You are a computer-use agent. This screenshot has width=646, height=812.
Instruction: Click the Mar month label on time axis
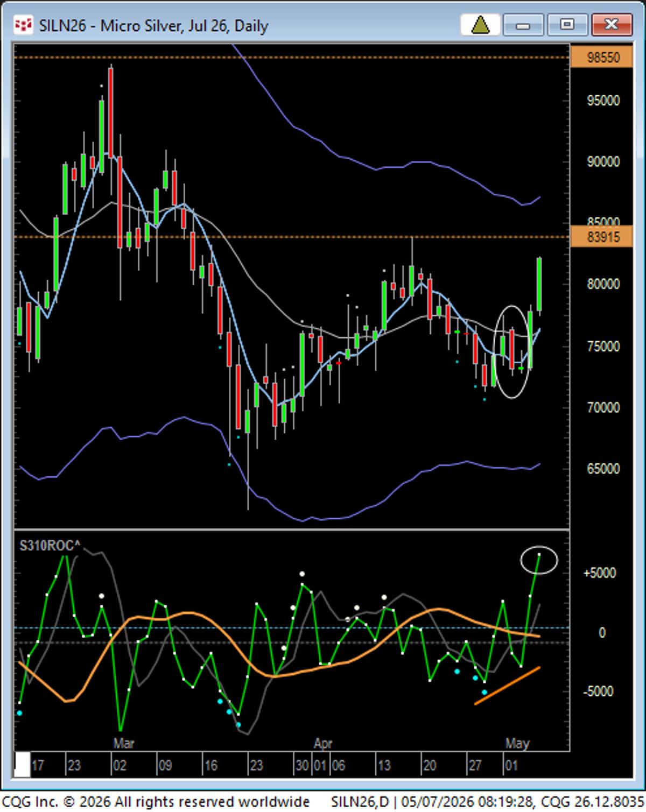point(123,743)
